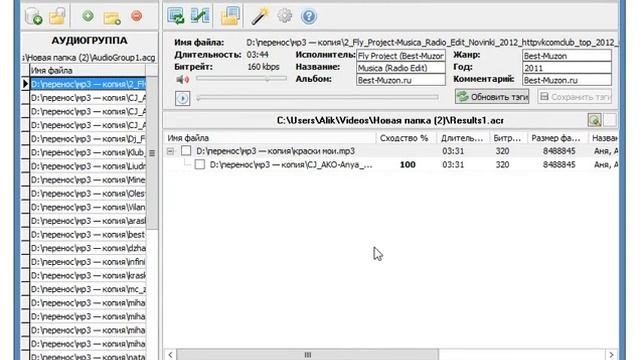
Task: Select the row ending with infini
Action: [x=88, y=262]
